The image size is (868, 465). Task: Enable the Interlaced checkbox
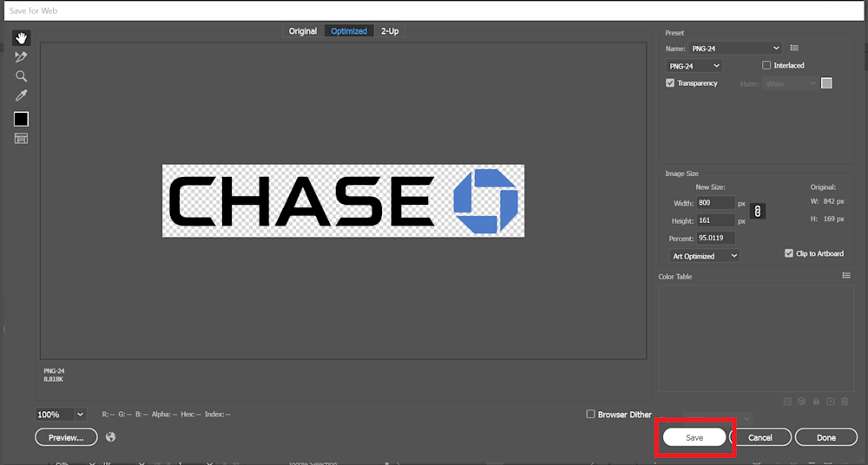(x=766, y=65)
